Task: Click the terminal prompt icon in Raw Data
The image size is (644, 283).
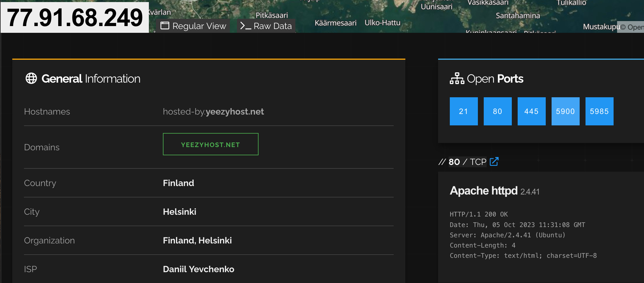Action: pos(245,26)
